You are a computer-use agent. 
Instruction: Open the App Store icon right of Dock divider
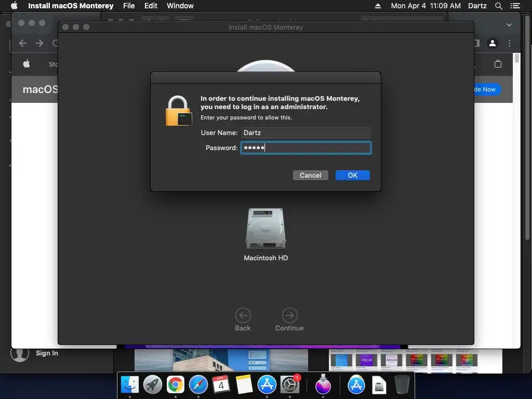point(356,385)
